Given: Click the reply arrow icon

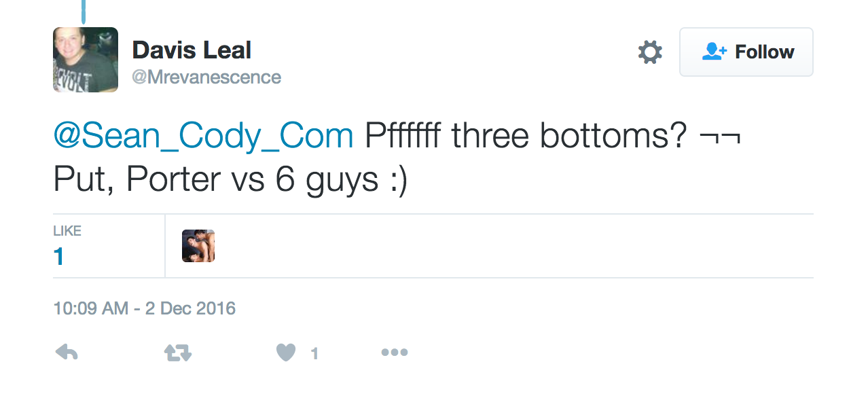Looking at the screenshot, I should 67,352.
